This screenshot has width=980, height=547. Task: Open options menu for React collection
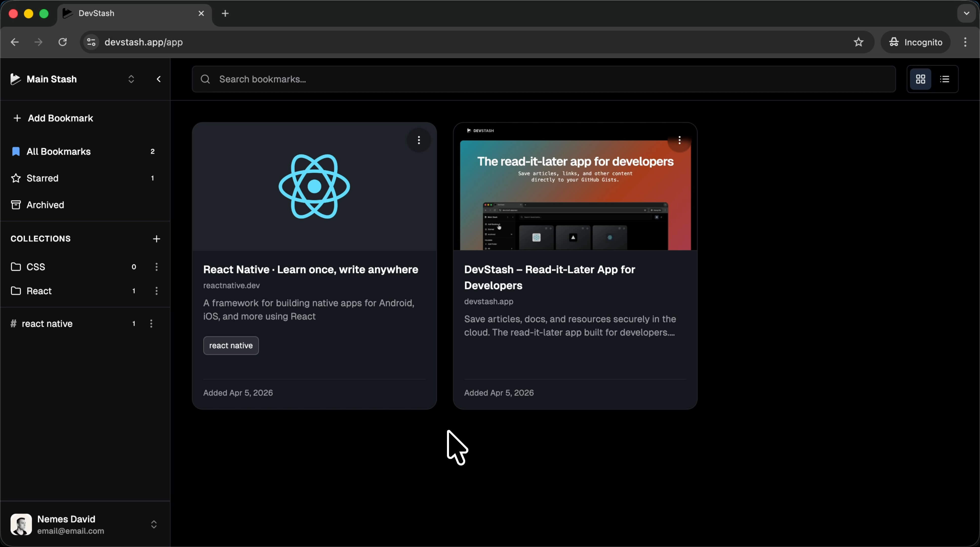coord(156,291)
